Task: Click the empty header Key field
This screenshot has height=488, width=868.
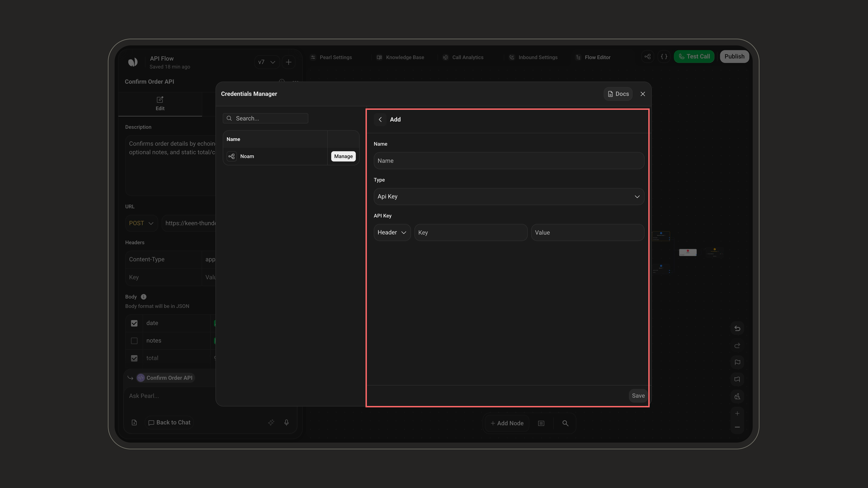Action: coord(163,277)
